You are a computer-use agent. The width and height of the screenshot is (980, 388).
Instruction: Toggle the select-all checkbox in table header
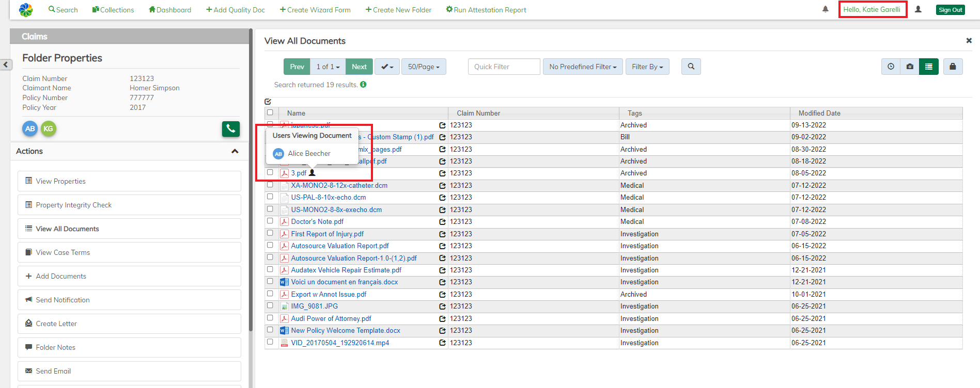pyautogui.click(x=270, y=112)
